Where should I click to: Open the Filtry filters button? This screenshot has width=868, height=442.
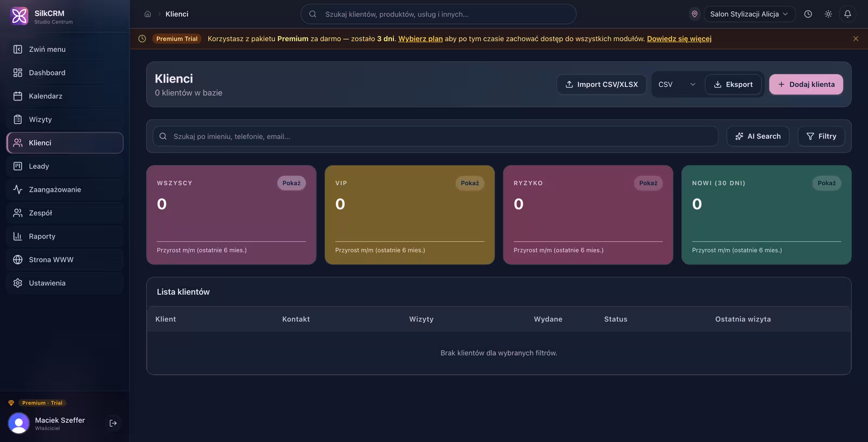(821, 136)
